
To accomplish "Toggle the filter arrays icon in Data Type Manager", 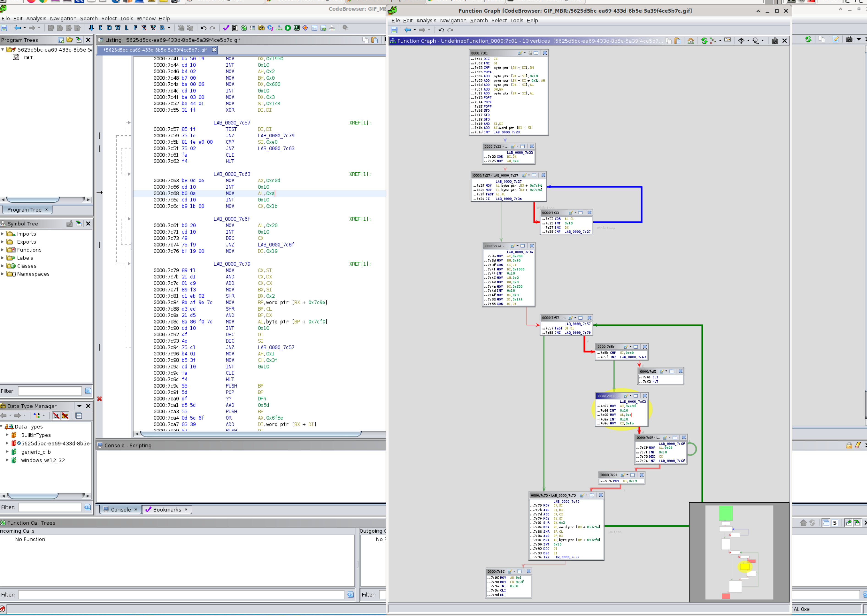I will tap(56, 416).
